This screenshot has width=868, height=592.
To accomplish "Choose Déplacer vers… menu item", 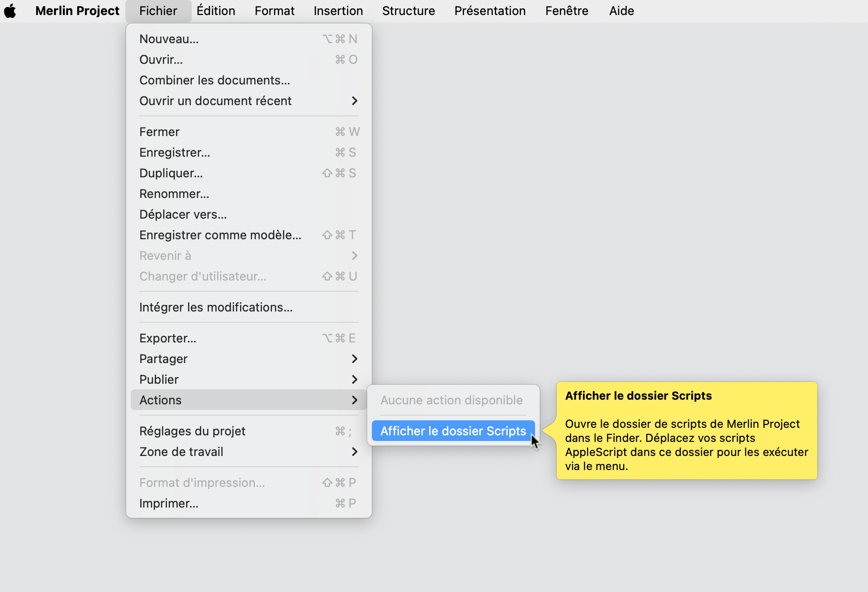I will (249, 214).
